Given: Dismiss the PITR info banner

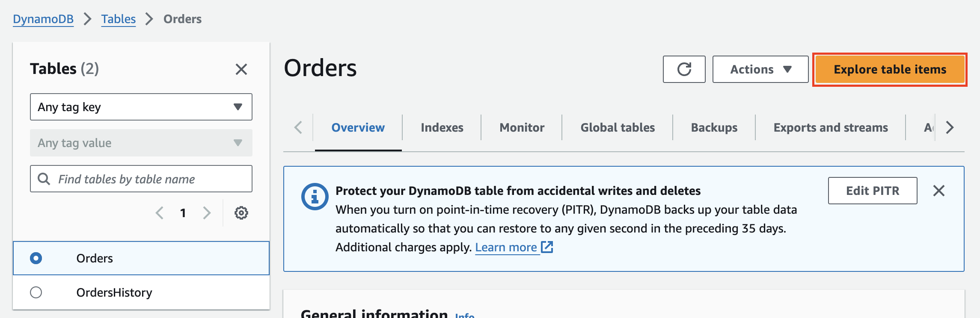Looking at the screenshot, I should [x=939, y=191].
